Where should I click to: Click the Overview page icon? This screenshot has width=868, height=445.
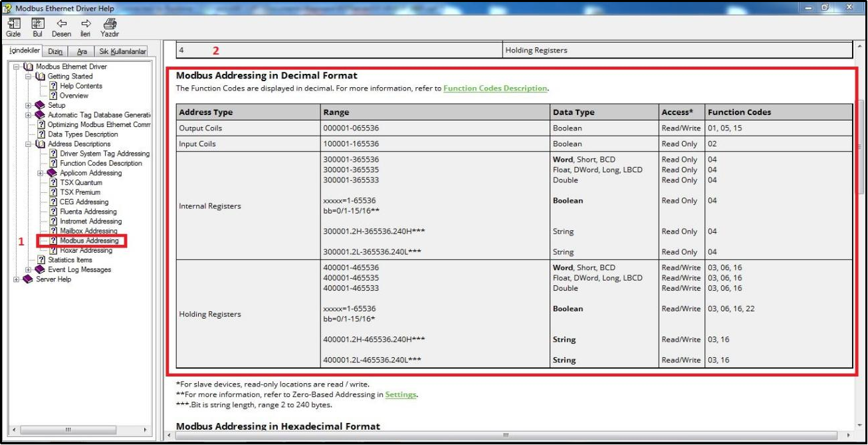coord(54,96)
